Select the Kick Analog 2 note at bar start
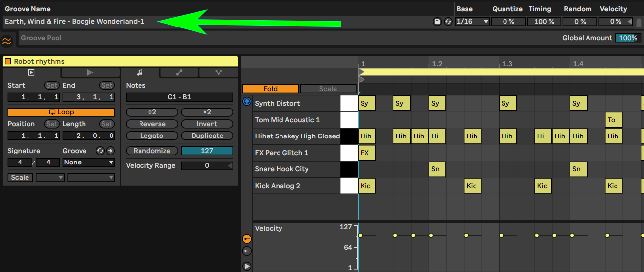 [x=366, y=186]
